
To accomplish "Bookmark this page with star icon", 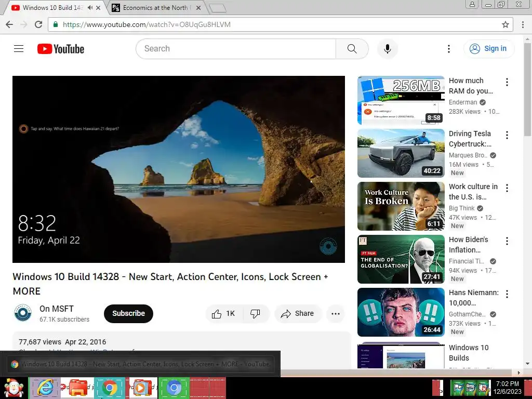I will coord(505,24).
